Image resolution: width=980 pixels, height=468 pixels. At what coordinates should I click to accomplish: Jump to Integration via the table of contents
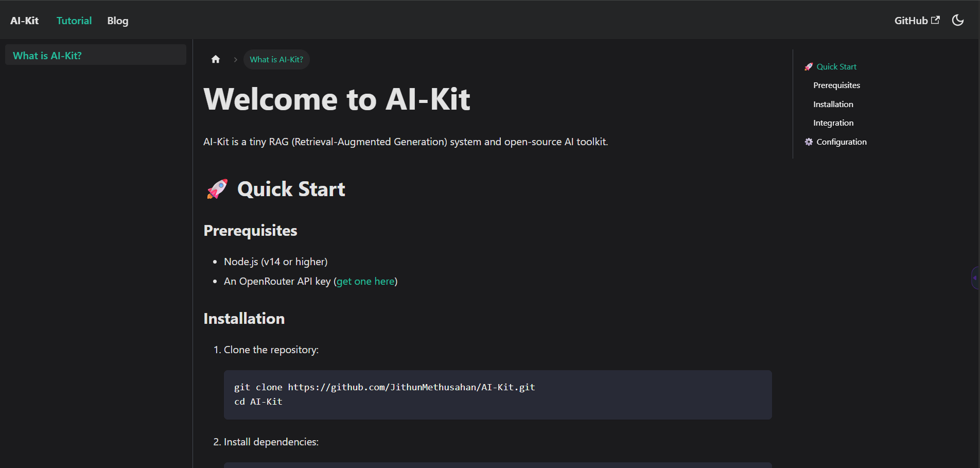pyautogui.click(x=833, y=123)
